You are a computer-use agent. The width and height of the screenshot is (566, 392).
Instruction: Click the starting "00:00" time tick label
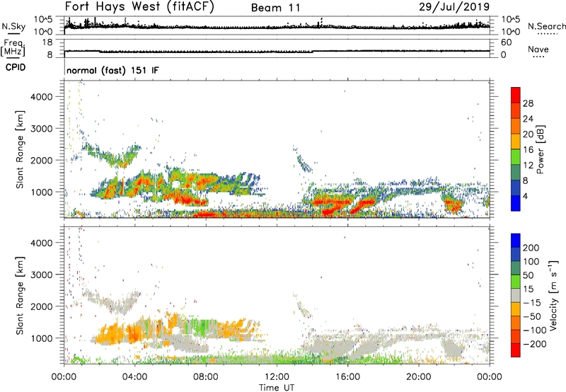(64, 377)
